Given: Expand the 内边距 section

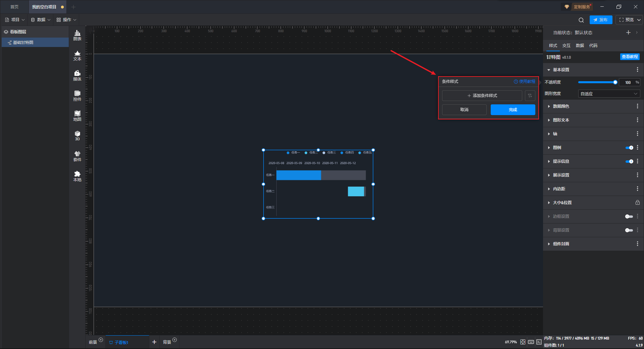Looking at the screenshot, I should (549, 189).
